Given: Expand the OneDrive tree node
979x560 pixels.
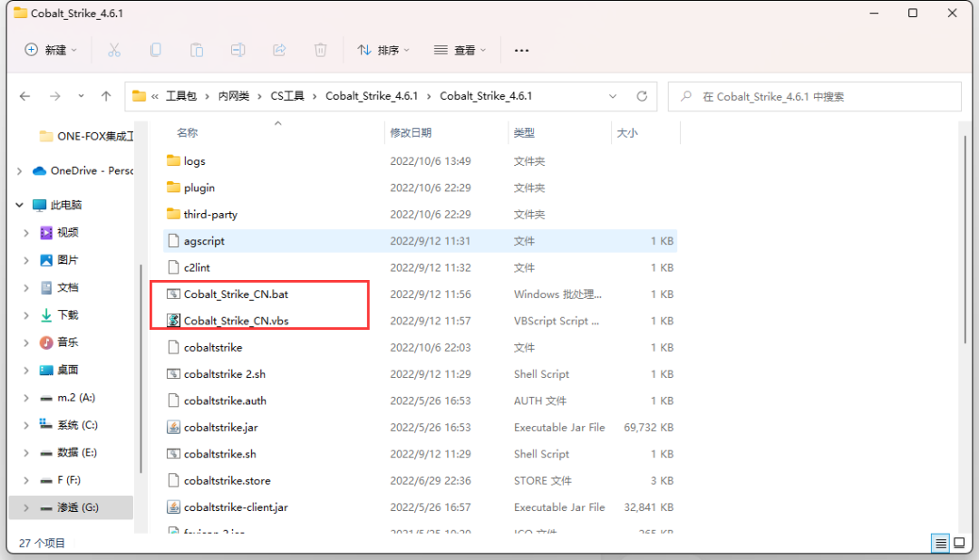Looking at the screenshot, I should [19, 170].
